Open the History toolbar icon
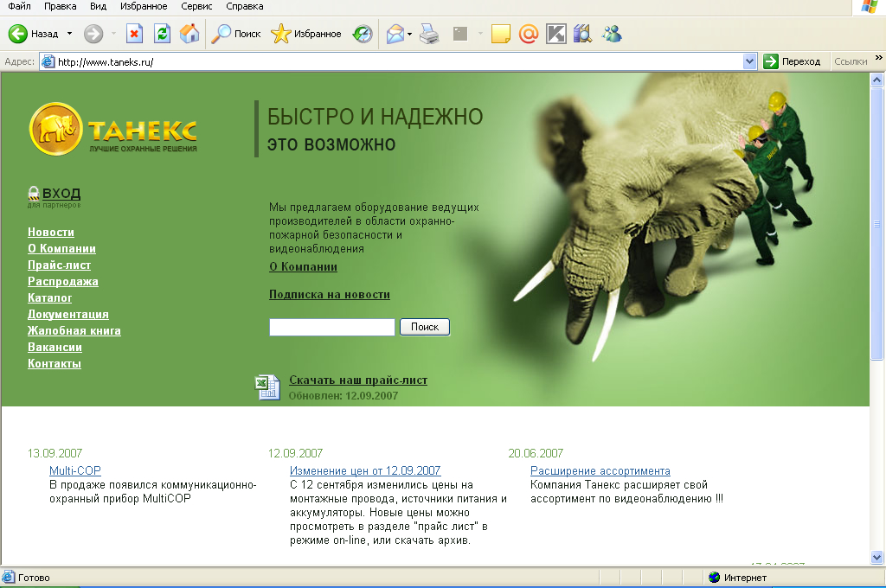The height and width of the screenshot is (588, 886). pos(363,34)
